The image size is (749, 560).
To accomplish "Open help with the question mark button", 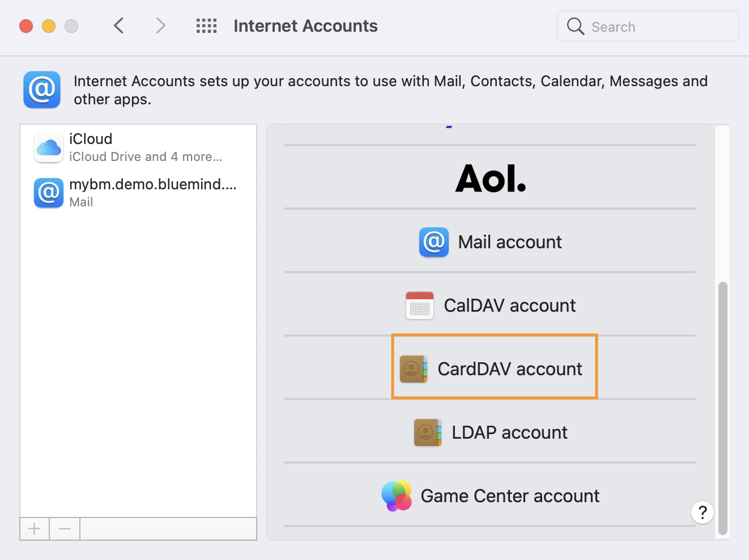I will (702, 512).
